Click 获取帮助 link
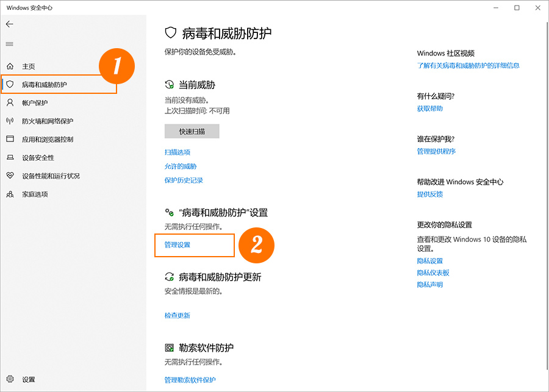Screen dimensions: 549x392 pyautogui.click(x=430, y=109)
